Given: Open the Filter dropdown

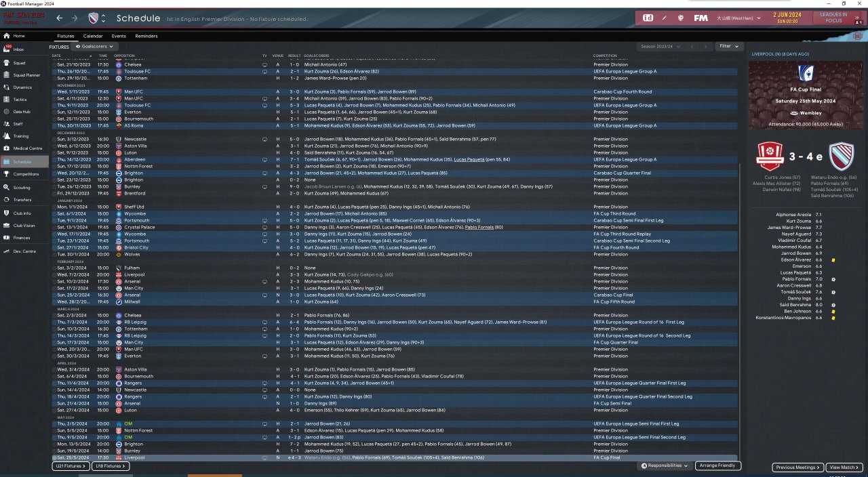Looking at the screenshot, I should click(x=728, y=47).
